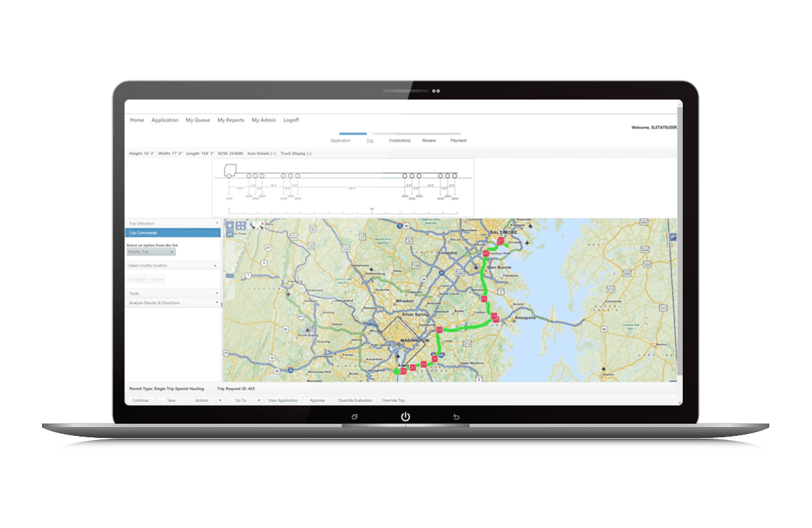Screen dimensions: 812x528
Task: Open the Modify Trip dropdown
Action: point(151,252)
